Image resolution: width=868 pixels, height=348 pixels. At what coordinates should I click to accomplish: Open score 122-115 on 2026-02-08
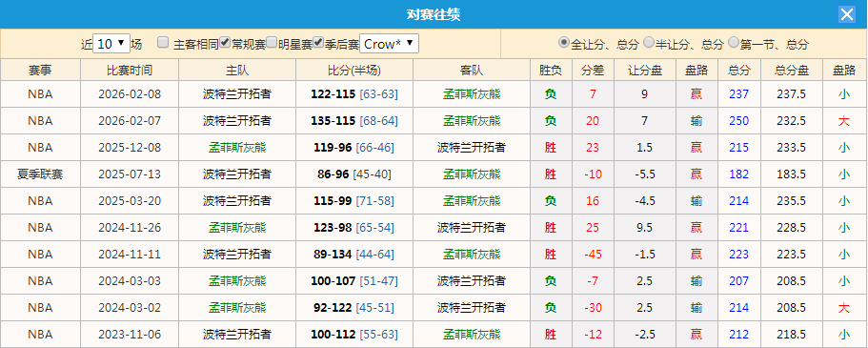333,94
